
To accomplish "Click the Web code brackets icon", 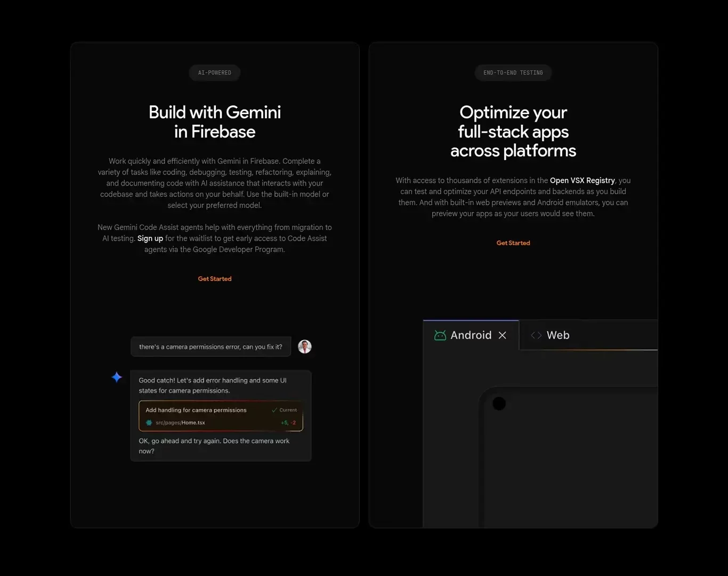I will coord(536,335).
